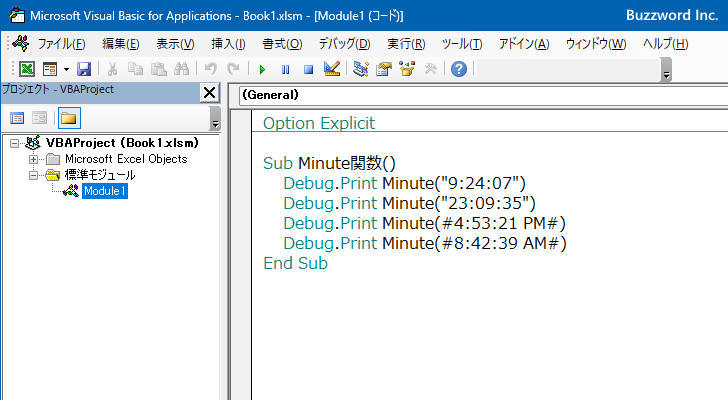Viewport: 728px width, 400px height.
Task: Click the Paste clipboard icon
Action: 158,69
